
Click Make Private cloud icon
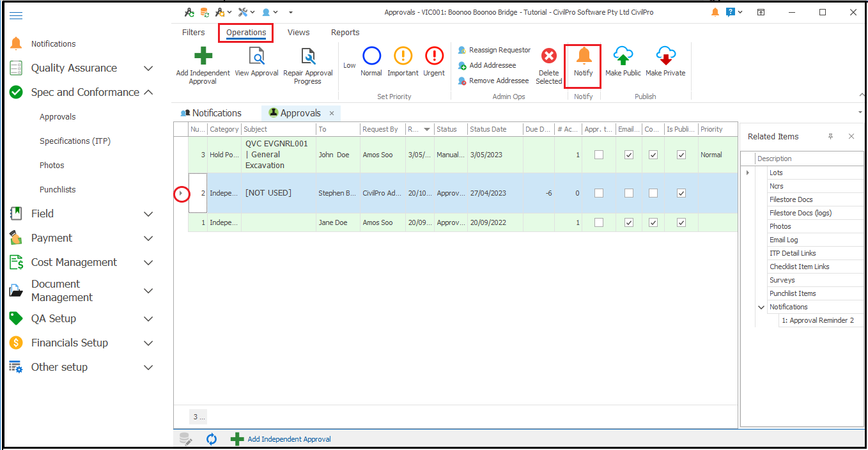tap(665, 56)
